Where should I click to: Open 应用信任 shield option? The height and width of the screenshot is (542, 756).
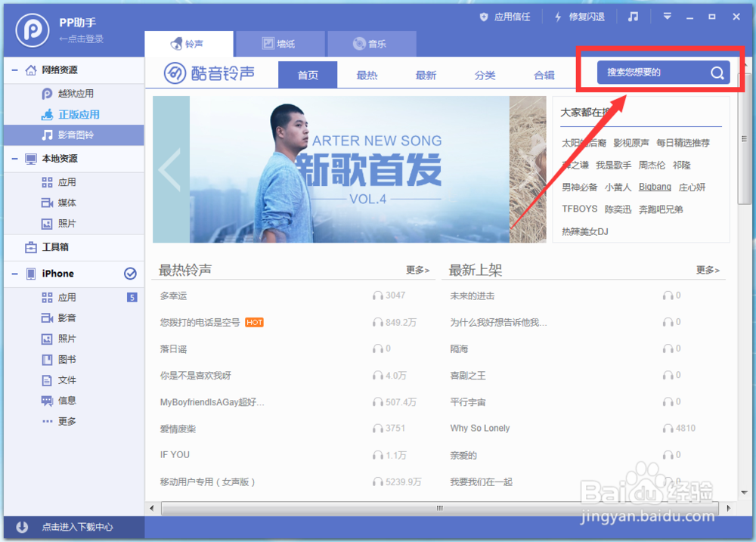coord(505,17)
